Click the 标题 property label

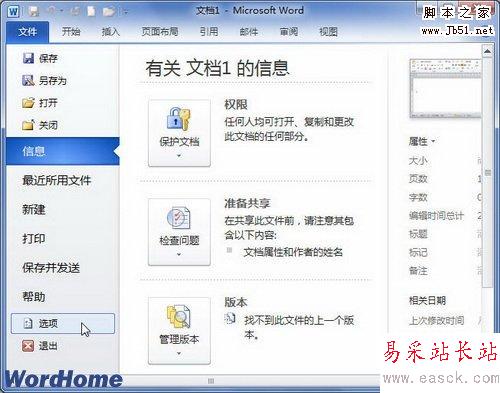pyautogui.click(x=418, y=234)
